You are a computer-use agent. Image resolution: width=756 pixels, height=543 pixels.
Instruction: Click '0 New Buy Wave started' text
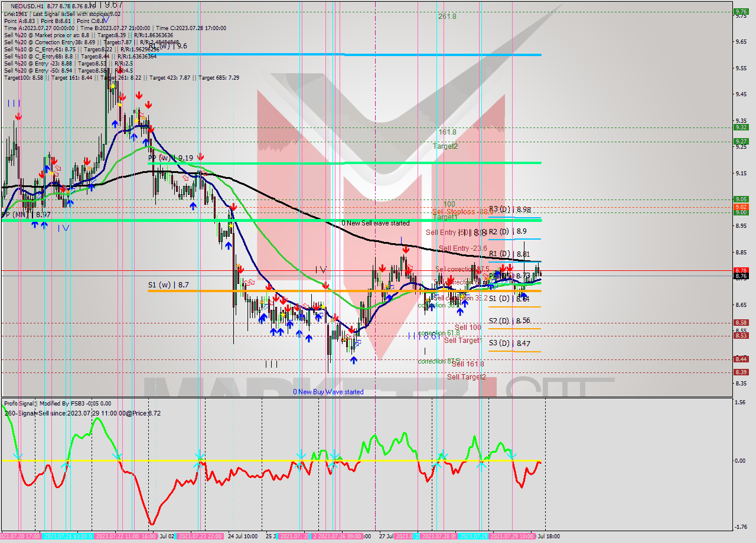pyautogui.click(x=328, y=392)
